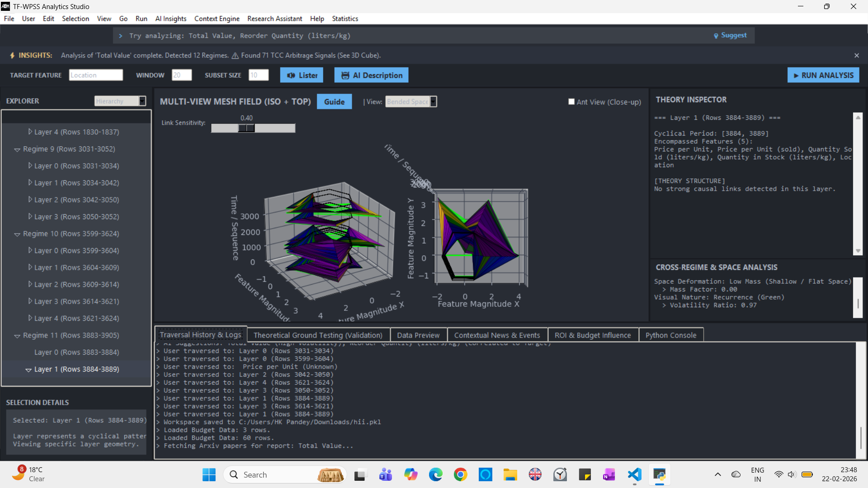
Task: Open Contextual News & Events tab
Action: (497, 335)
